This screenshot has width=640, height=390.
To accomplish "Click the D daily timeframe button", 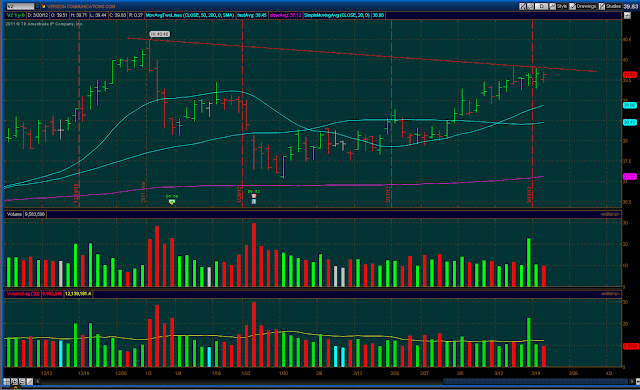I will (541, 6).
